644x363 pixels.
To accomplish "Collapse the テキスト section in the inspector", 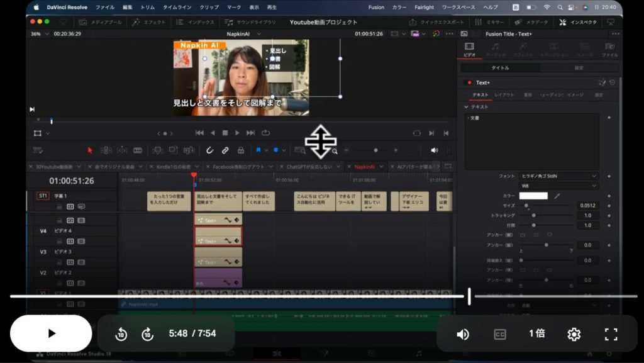I will tap(467, 107).
